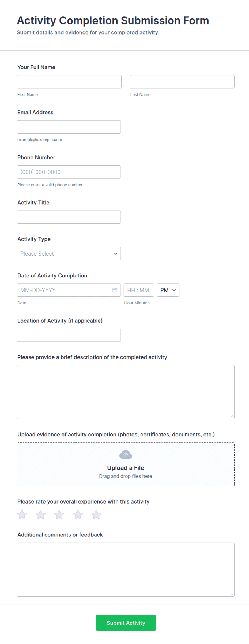Click the MM-DD-YYYY date input
249x644 pixels.
(x=69, y=290)
